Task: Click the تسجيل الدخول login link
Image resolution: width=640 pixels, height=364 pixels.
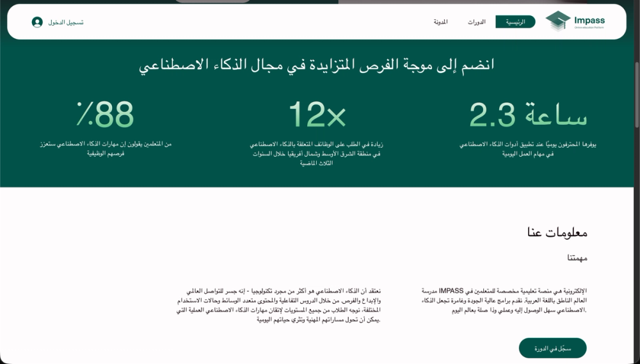Action: 66,22
